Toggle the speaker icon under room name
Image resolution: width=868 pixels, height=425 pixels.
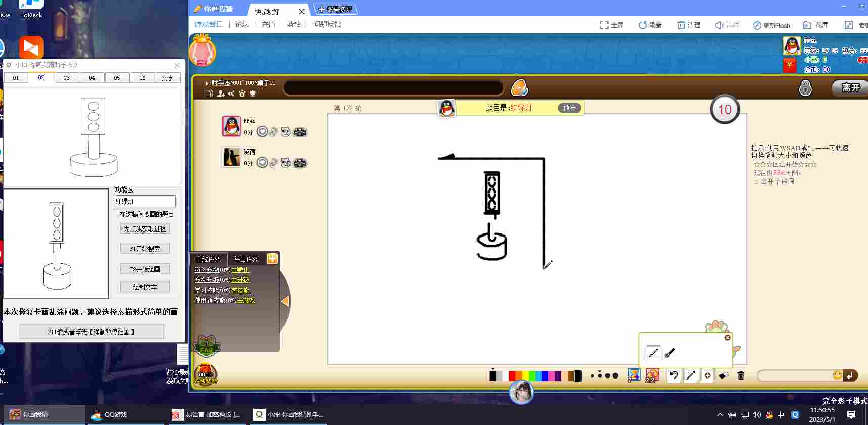pos(231,93)
